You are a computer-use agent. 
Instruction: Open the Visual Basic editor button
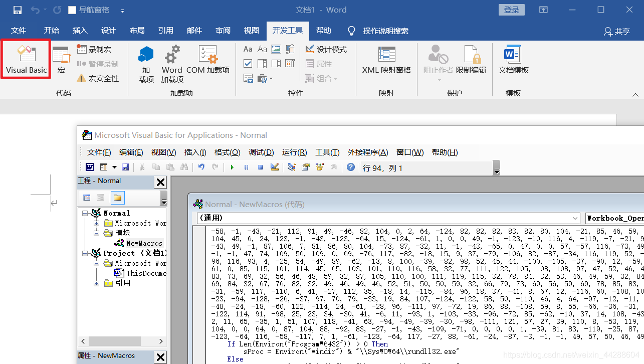tap(26, 59)
